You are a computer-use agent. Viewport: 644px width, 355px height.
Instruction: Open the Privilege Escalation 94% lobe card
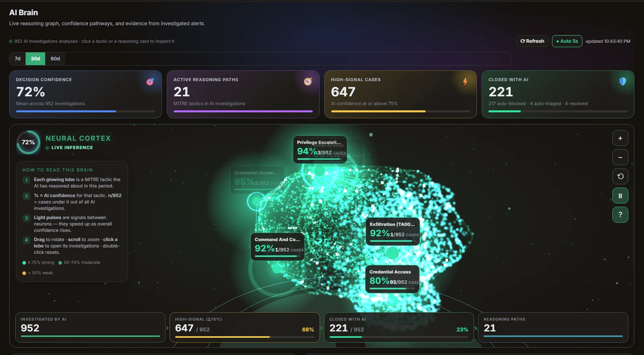(320, 149)
